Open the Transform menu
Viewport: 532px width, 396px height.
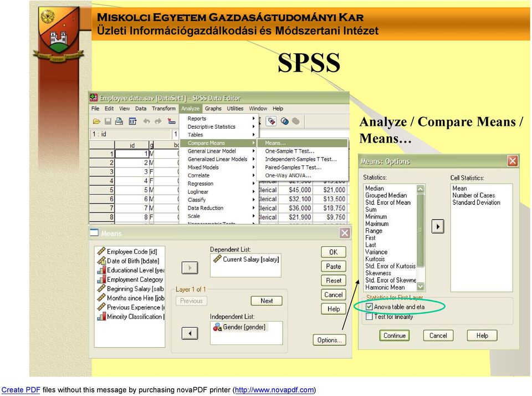tap(163, 109)
